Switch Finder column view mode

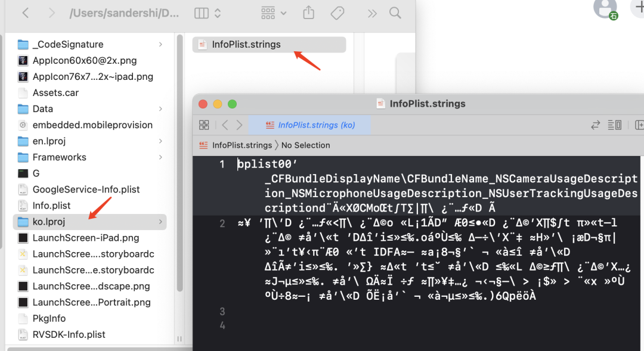point(207,13)
